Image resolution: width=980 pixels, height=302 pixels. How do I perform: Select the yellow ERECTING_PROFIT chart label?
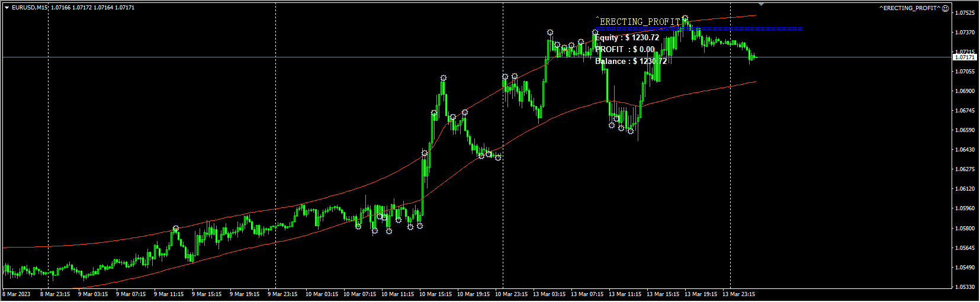[x=640, y=22]
